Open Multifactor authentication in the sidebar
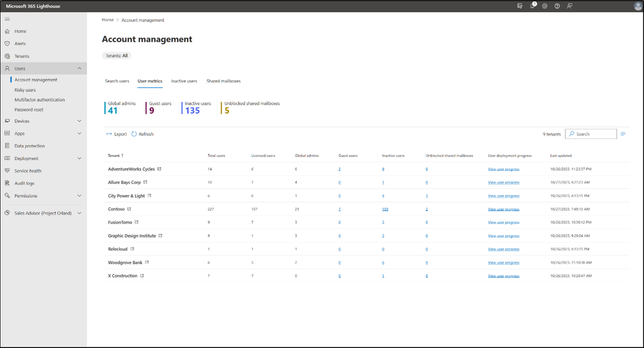 click(x=39, y=100)
